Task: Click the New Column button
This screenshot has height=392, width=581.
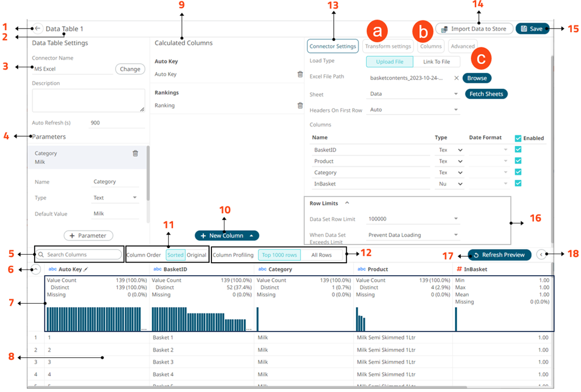Action: coord(227,236)
